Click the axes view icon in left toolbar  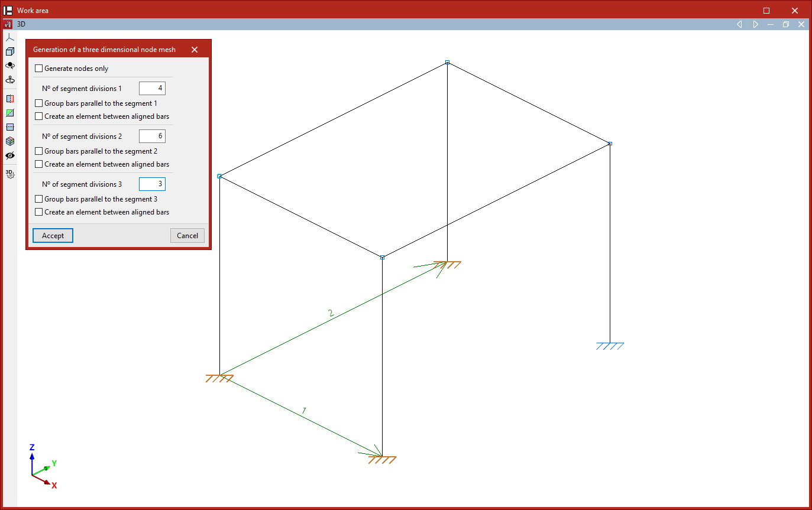(x=9, y=38)
